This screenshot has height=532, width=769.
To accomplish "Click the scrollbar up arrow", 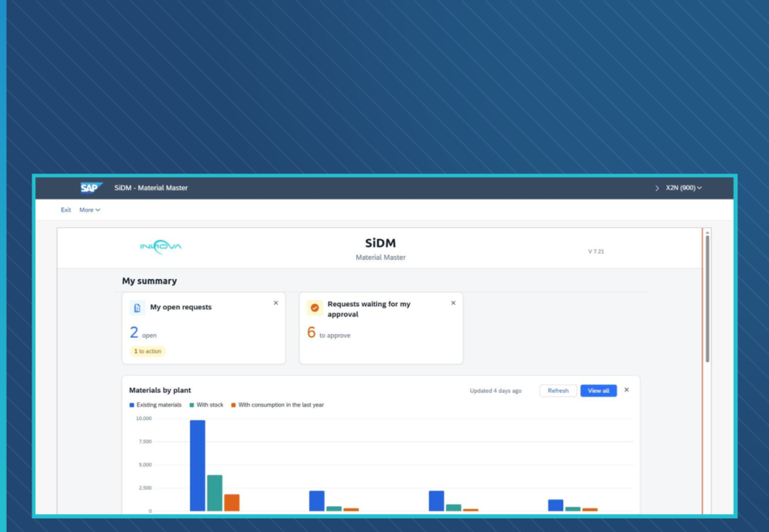I will (707, 232).
